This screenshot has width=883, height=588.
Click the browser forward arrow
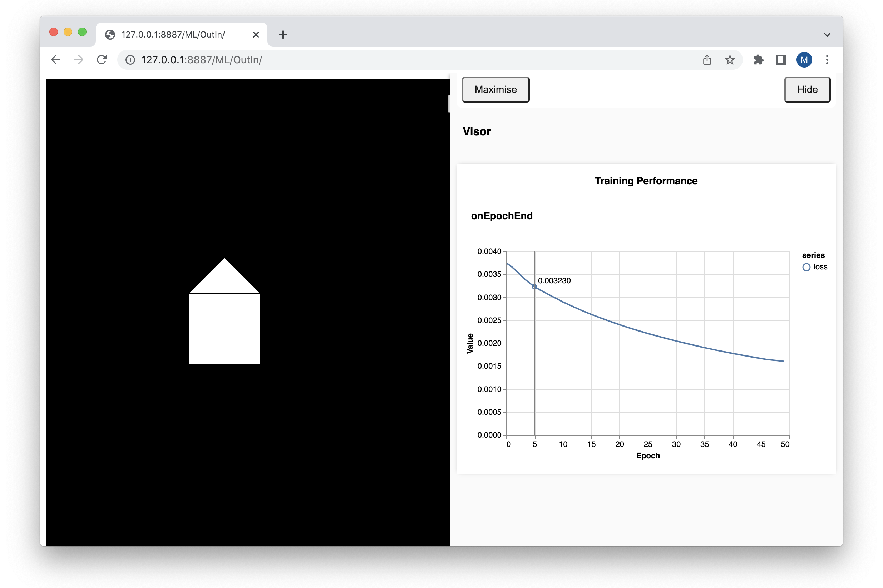(x=78, y=60)
